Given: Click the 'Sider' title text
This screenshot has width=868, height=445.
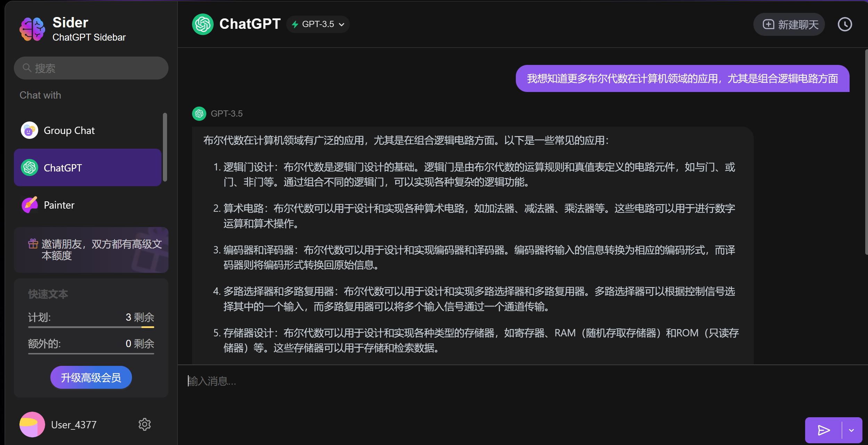Looking at the screenshot, I should pyautogui.click(x=71, y=23).
